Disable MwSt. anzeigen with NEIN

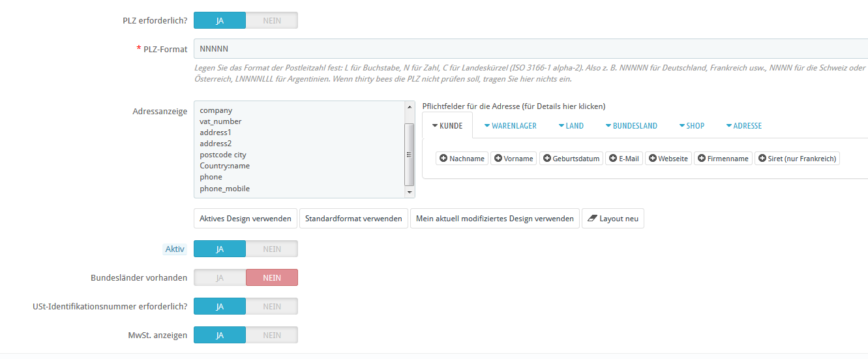[271, 335]
